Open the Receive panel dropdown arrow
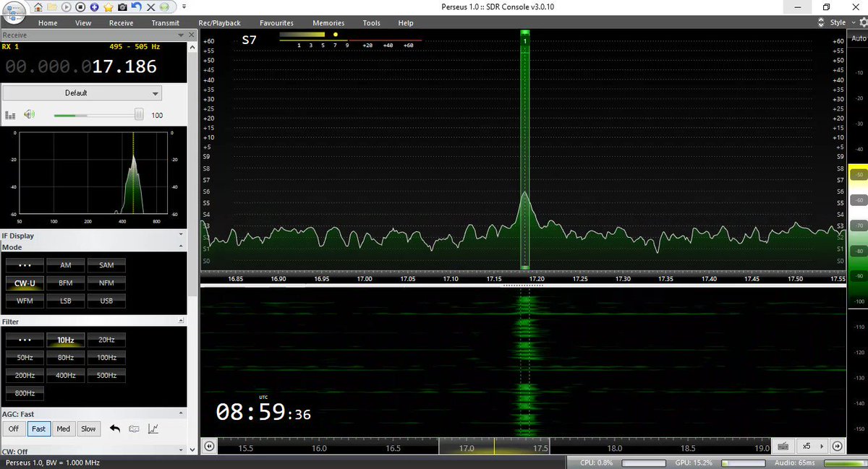Viewport: 868px width, 469px height. [x=182, y=35]
